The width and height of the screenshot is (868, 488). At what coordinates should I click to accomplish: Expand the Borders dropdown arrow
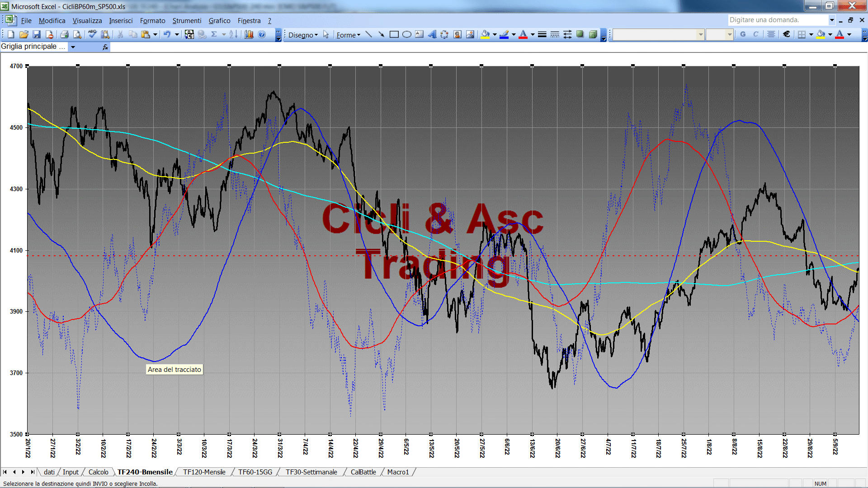[811, 34]
